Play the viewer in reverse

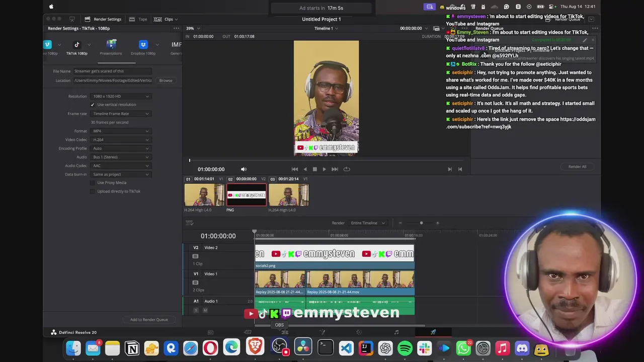click(x=305, y=169)
